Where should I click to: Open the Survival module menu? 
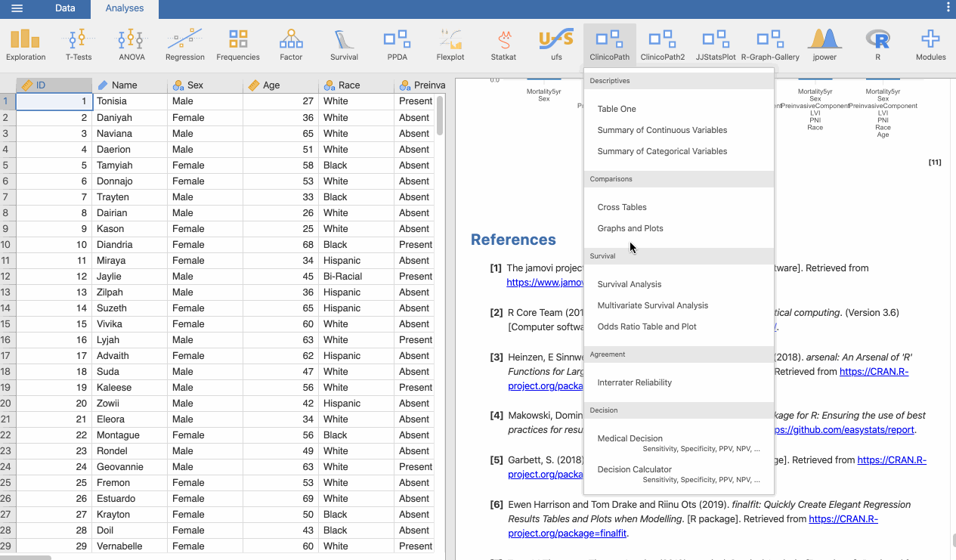[344, 45]
